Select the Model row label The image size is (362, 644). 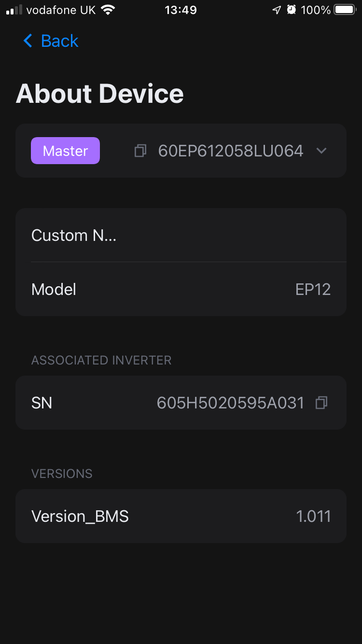click(x=54, y=290)
